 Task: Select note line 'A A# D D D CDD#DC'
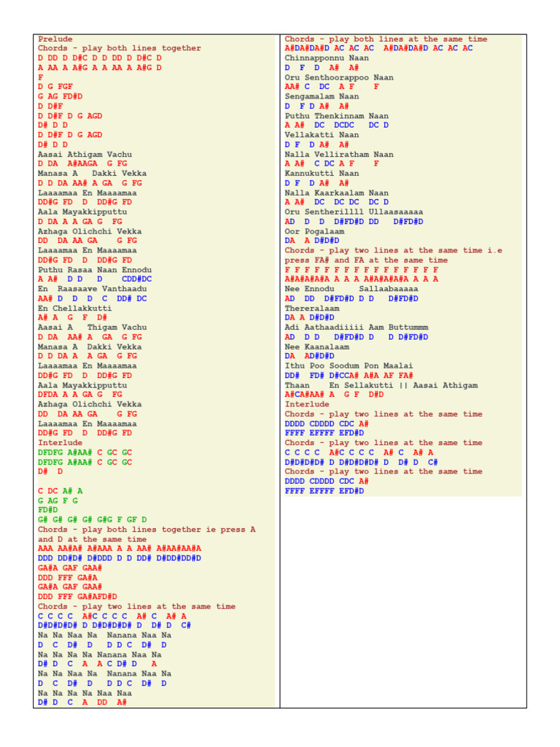95,279
